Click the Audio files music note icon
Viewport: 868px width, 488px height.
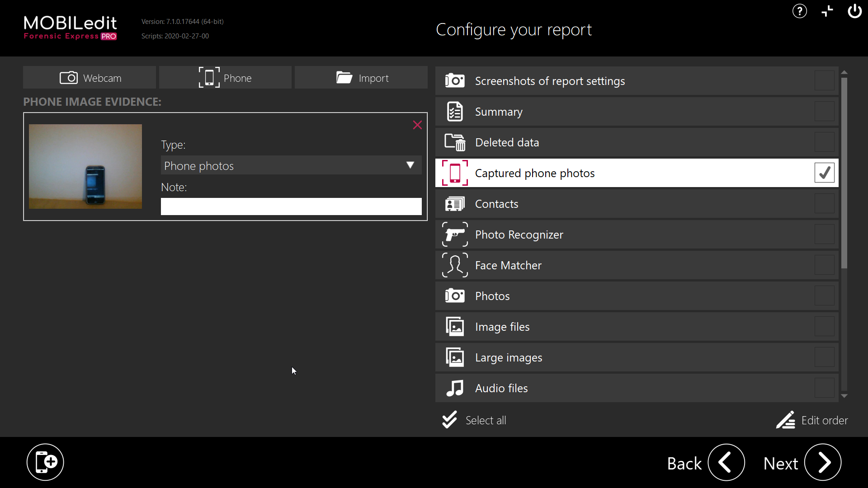455,388
